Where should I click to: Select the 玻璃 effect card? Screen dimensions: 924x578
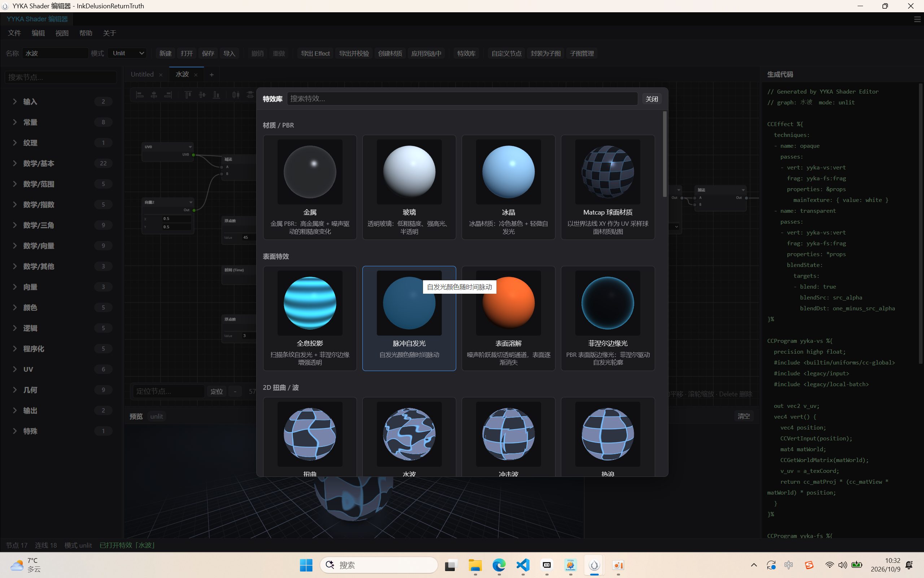(x=409, y=187)
